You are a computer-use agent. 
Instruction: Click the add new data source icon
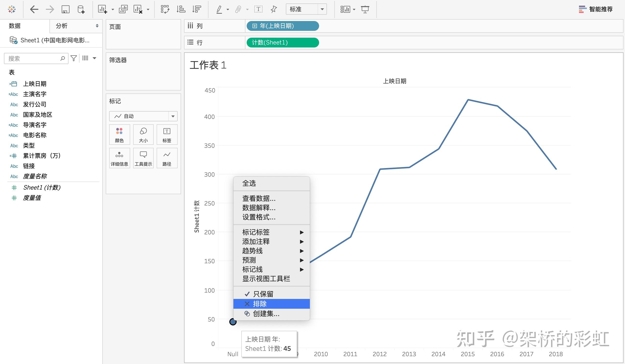point(81,10)
